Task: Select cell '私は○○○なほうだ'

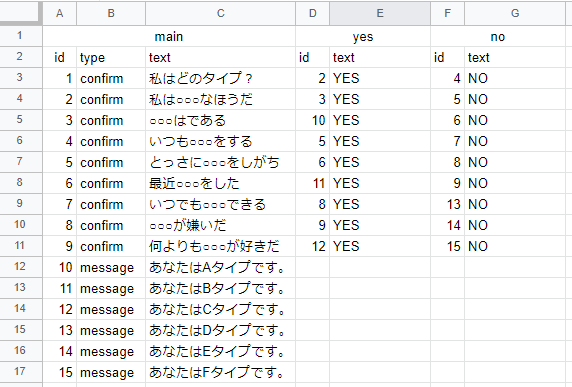Action: click(x=220, y=99)
